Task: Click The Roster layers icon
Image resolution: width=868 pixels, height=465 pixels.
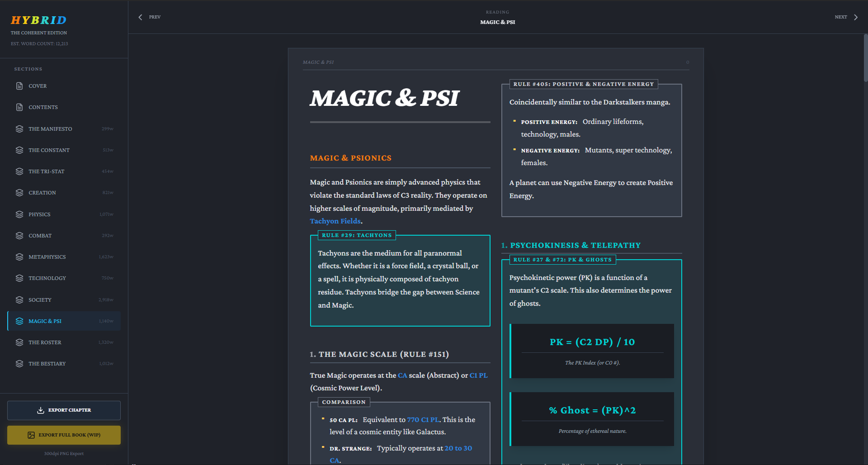Action: tap(19, 342)
